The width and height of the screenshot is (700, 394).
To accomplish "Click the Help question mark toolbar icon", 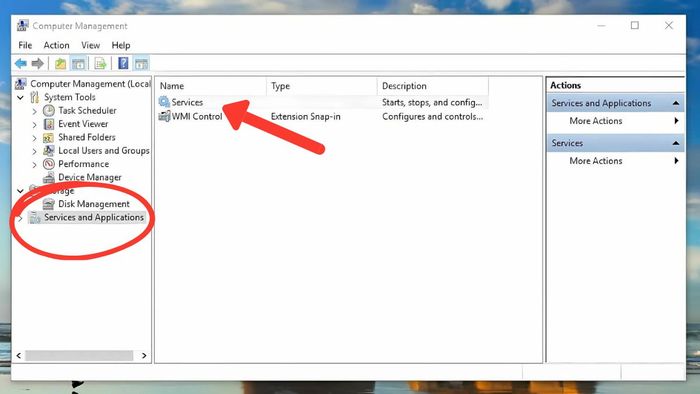I will pos(123,63).
